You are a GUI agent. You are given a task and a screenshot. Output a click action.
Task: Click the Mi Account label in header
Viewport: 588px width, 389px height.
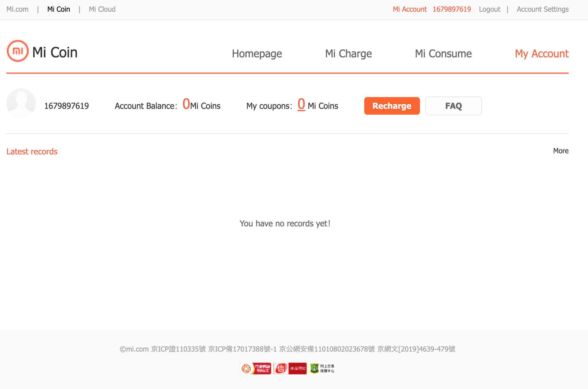410,9
